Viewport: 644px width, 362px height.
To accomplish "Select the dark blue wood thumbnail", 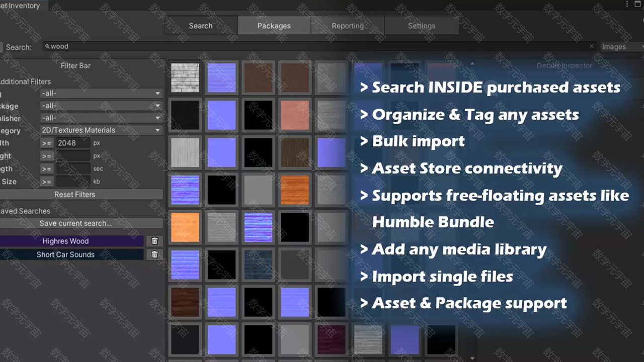I will pyautogui.click(x=258, y=265).
